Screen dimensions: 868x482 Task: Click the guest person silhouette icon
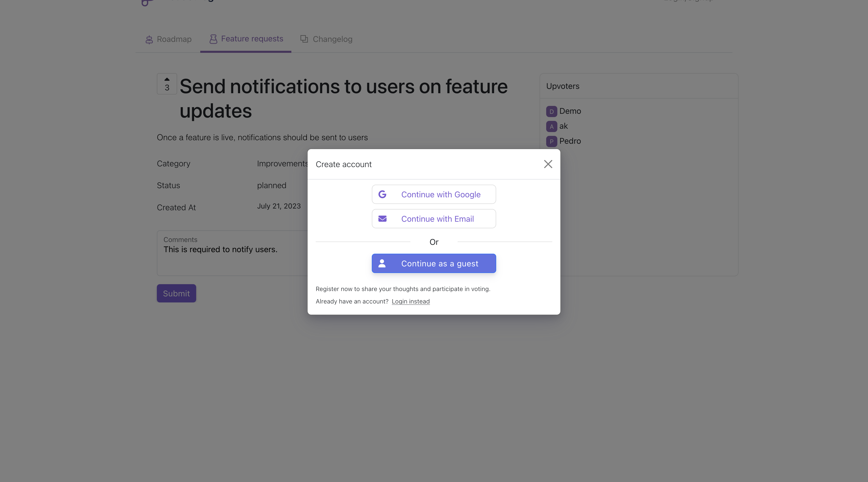[382, 264]
